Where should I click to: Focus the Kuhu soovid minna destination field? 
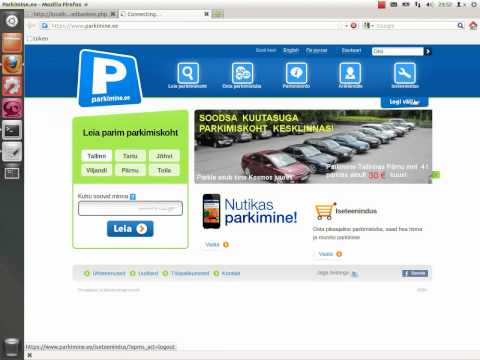click(x=130, y=209)
